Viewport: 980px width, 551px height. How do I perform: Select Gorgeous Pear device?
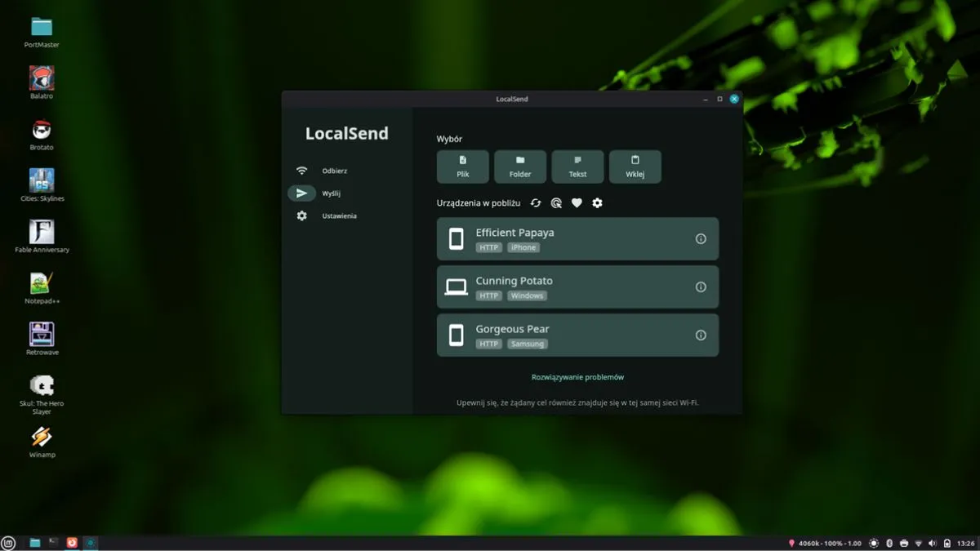click(577, 335)
